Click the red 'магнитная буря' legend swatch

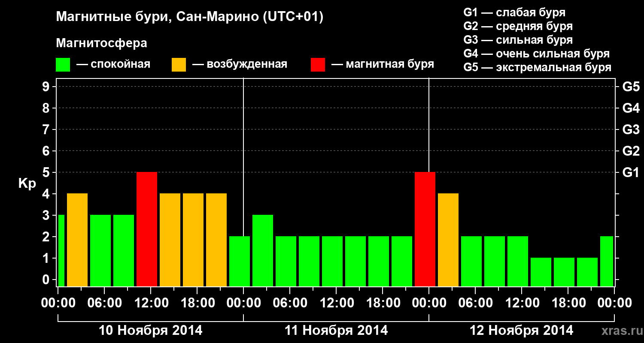coord(318,65)
